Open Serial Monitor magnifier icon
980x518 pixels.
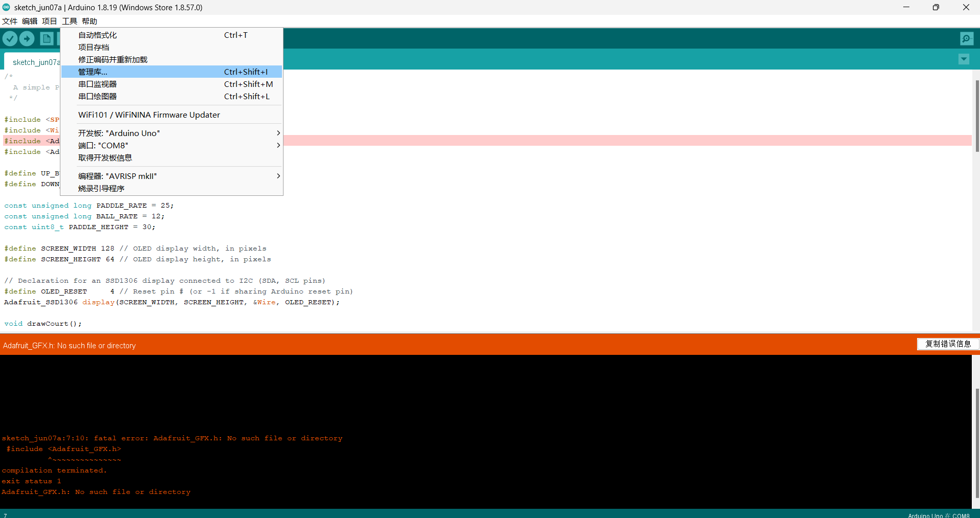click(x=967, y=39)
